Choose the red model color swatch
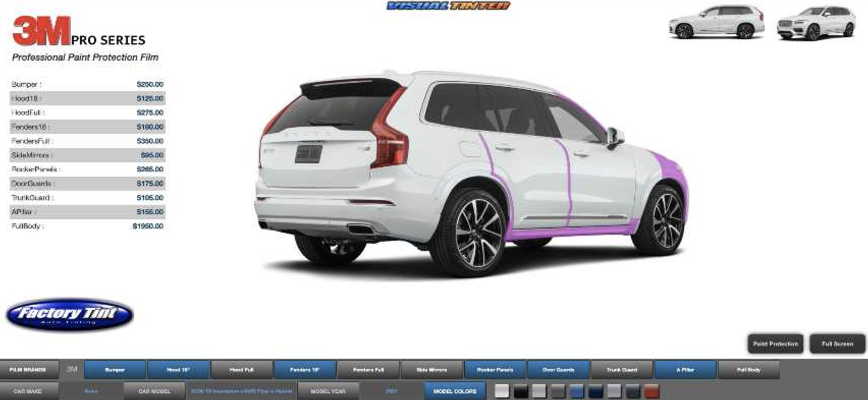The width and height of the screenshot is (868, 400). 652,391
